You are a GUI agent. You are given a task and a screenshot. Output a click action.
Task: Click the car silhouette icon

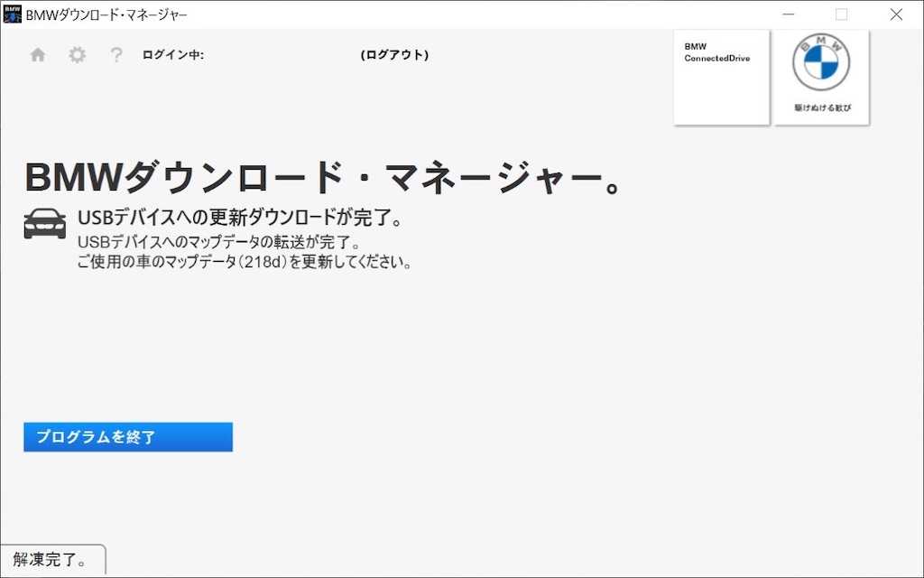[45, 222]
